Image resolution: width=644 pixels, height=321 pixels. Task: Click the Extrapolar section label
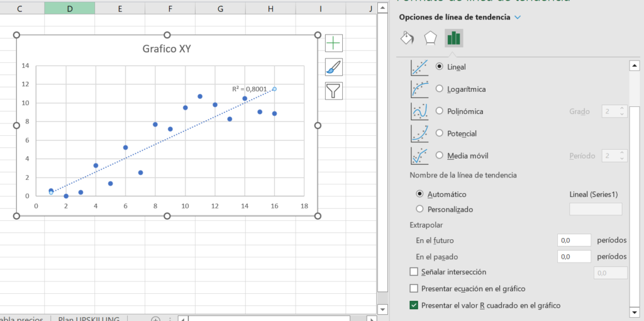click(426, 225)
